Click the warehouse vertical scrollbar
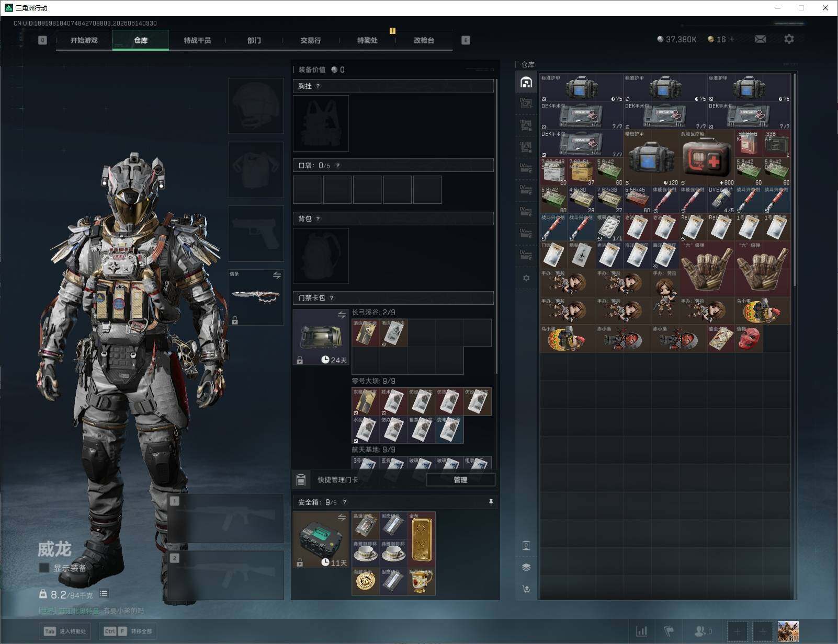 click(795, 179)
